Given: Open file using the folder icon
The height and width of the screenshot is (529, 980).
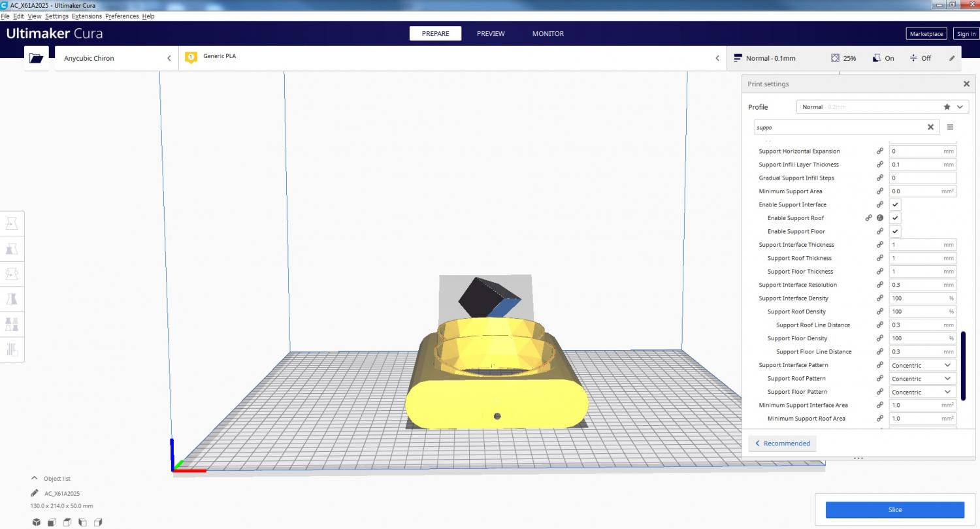Looking at the screenshot, I should click(36, 58).
